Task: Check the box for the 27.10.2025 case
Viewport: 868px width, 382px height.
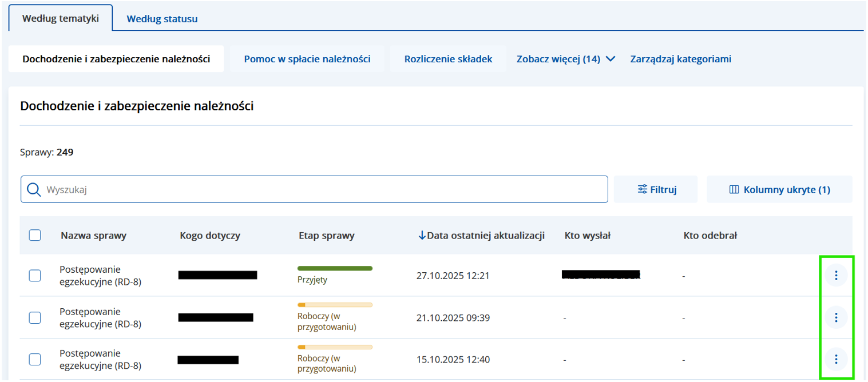Action: (x=35, y=276)
